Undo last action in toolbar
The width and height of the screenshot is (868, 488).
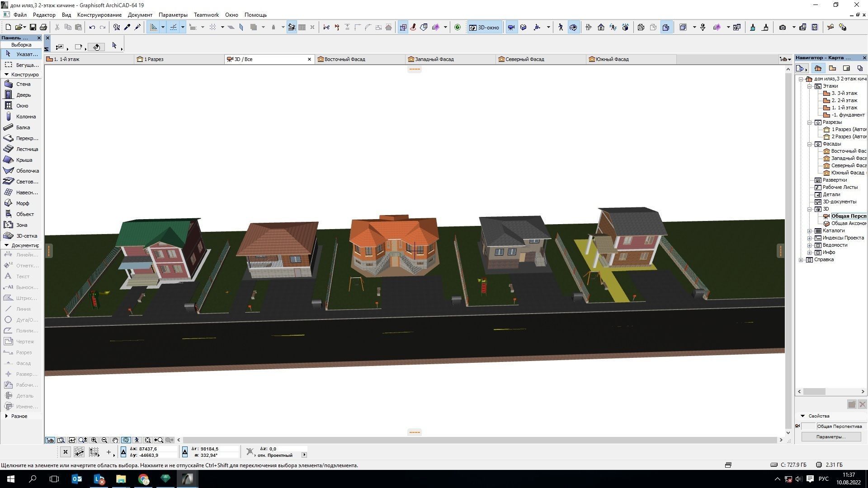tap(92, 28)
